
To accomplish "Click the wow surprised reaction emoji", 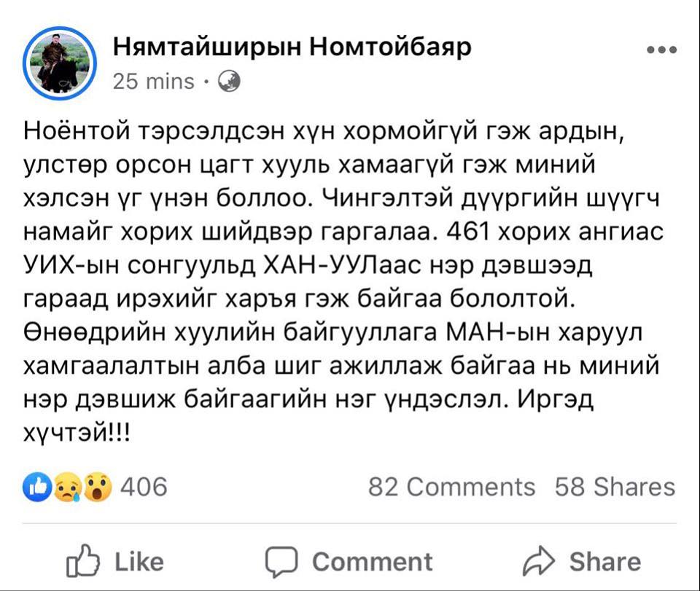I will tap(98, 487).
